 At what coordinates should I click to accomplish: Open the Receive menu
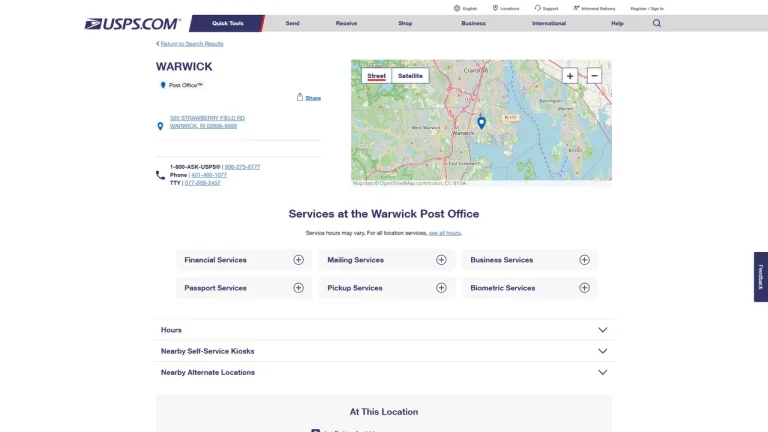346,23
